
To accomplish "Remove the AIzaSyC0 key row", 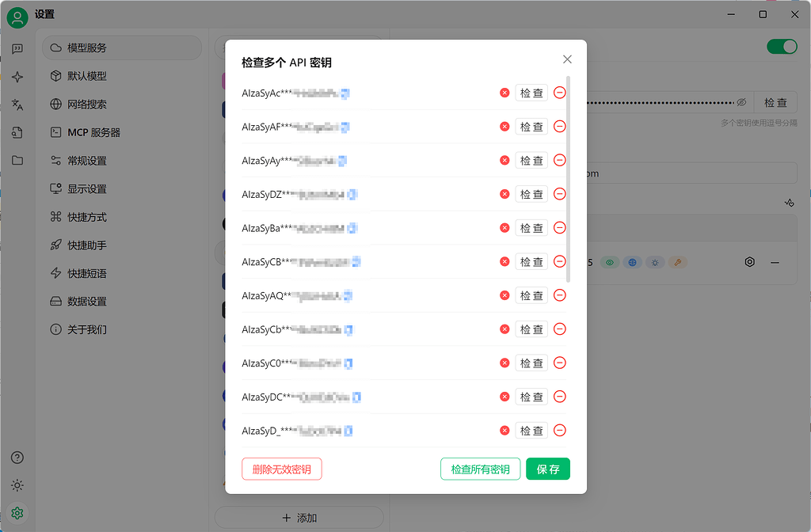I will coord(560,363).
